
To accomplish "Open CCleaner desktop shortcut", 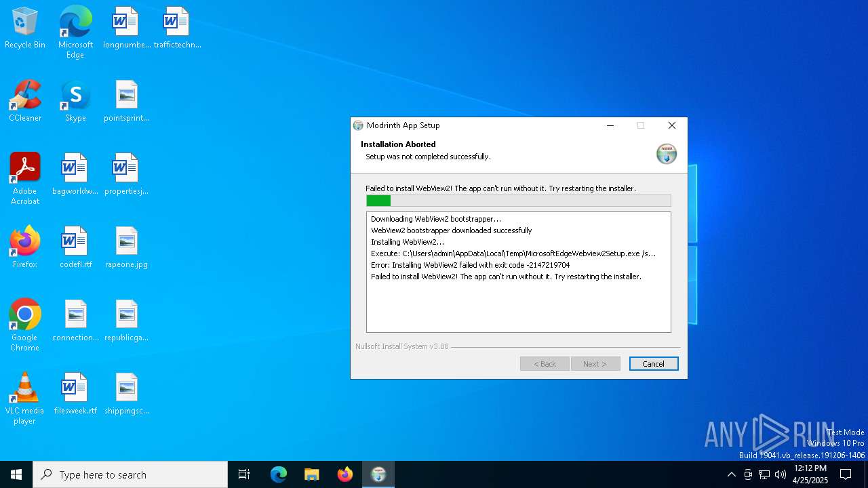I will tap(25, 102).
